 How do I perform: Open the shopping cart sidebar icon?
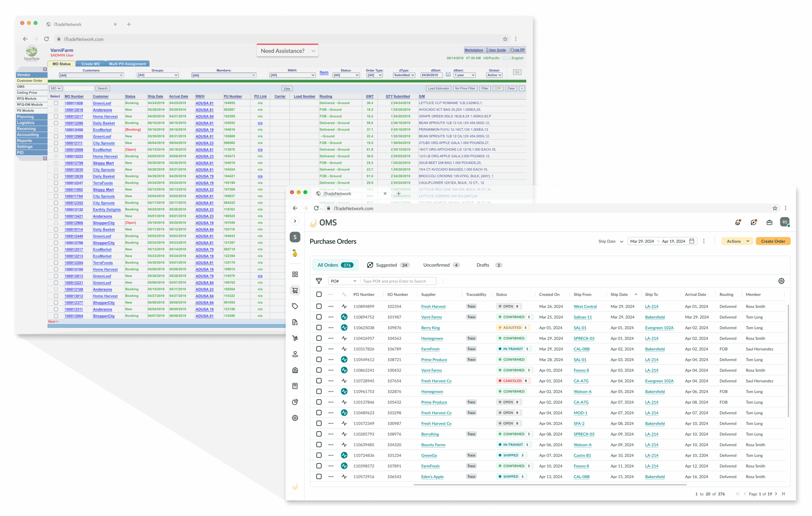(x=295, y=290)
